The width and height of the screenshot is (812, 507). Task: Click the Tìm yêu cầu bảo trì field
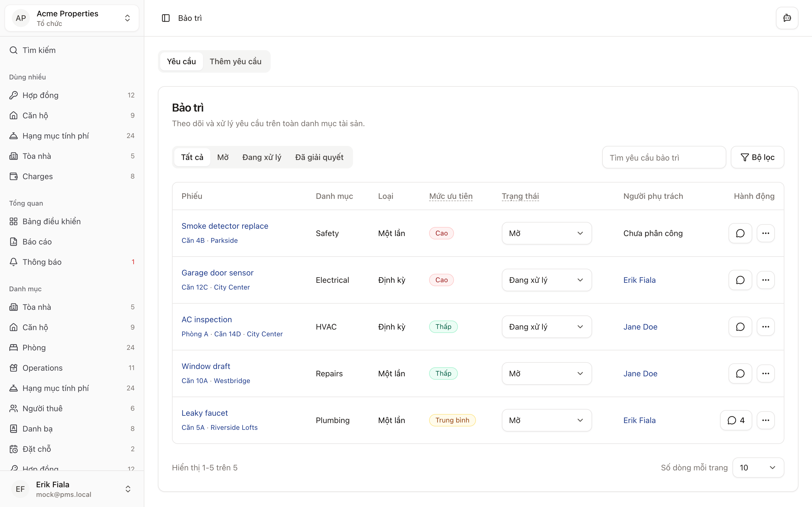coord(663,158)
